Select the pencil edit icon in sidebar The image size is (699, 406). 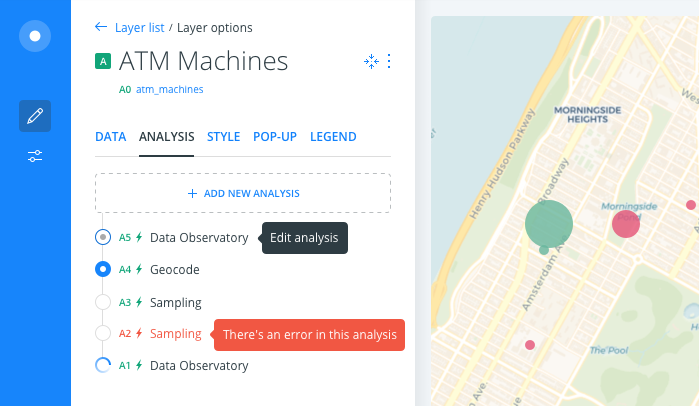tap(35, 116)
